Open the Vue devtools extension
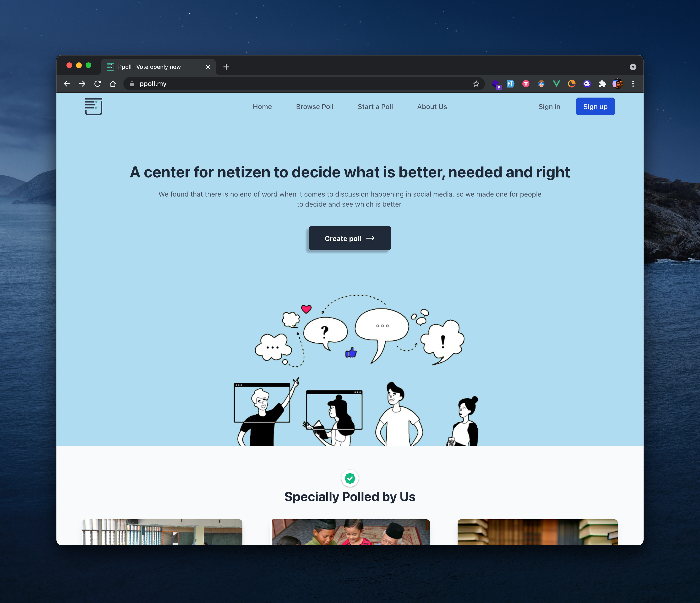Viewport: 700px width, 603px height. pyautogui.click(x=556, y=84)
